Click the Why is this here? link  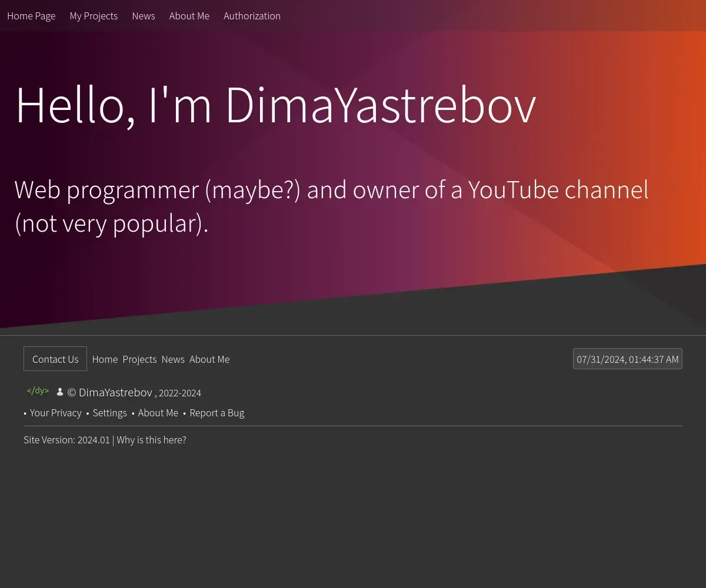tap(151, 440)
